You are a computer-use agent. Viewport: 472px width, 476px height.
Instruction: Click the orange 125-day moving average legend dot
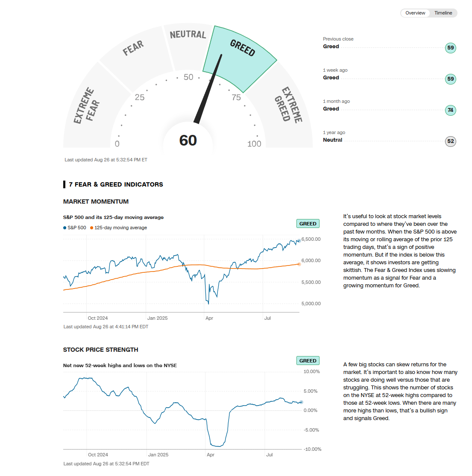click(91, 228)
